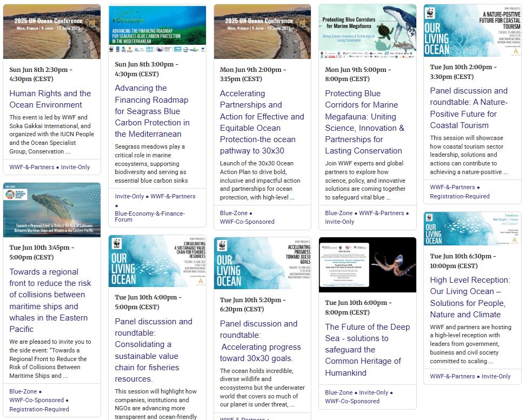
Task: Open Accelerating Partnerships and Action event title
Action: [262, 122]
